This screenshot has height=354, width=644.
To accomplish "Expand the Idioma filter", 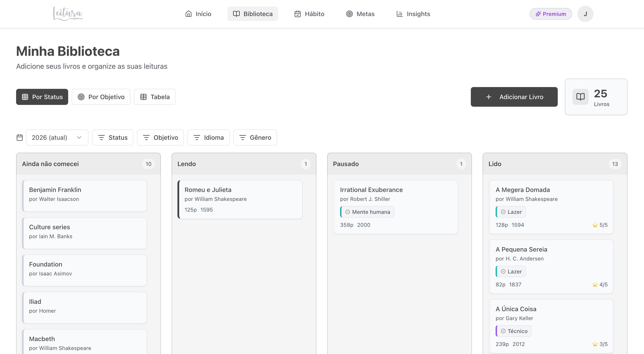I will [208, 137].
